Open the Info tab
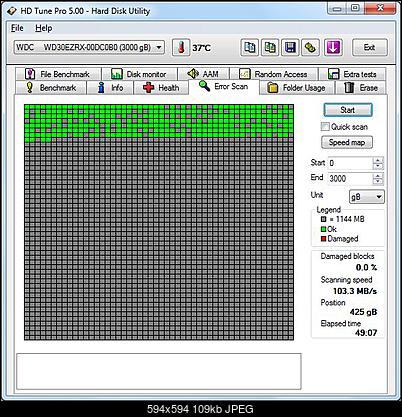402x417 pixels. 110,88
